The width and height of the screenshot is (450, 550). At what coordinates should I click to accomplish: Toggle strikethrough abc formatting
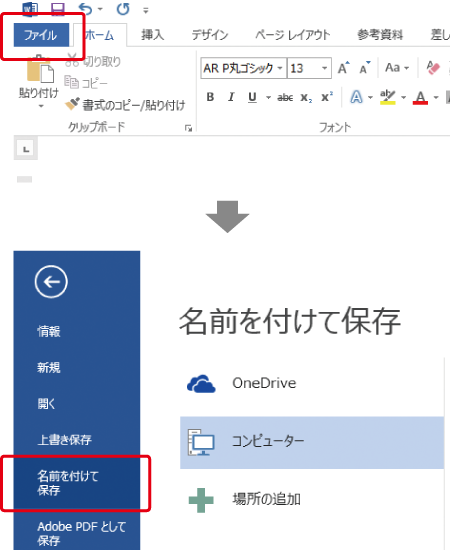tap(285, 97)
